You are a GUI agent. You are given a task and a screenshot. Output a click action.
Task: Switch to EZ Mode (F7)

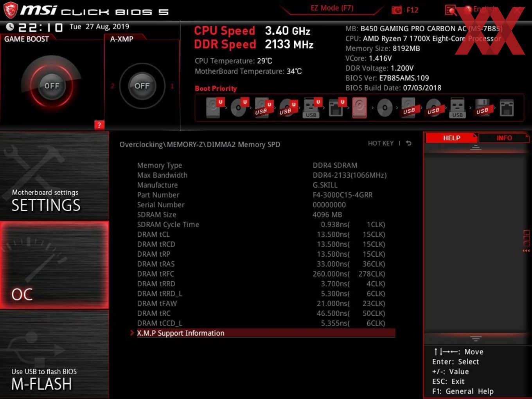click(x=332, y=8)
